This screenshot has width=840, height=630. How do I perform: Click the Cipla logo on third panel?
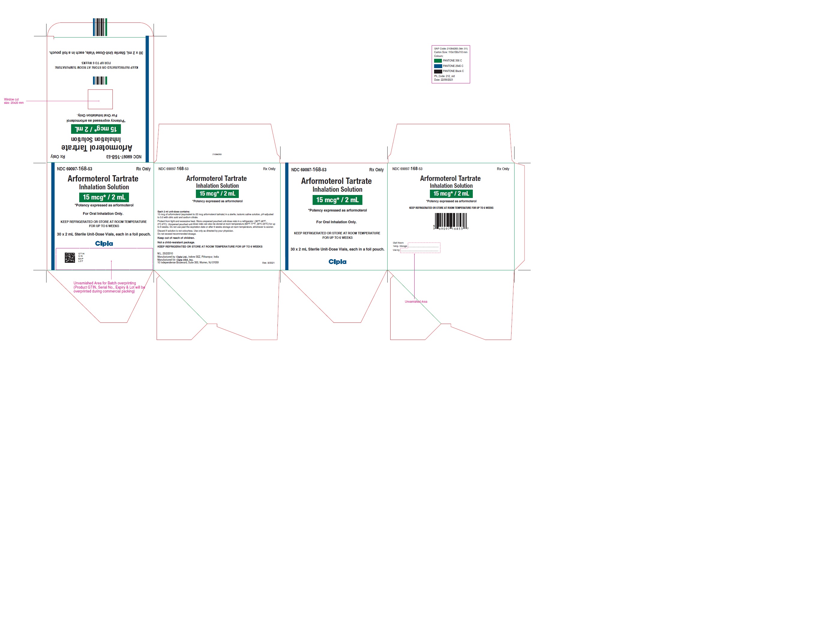[337, 262]
